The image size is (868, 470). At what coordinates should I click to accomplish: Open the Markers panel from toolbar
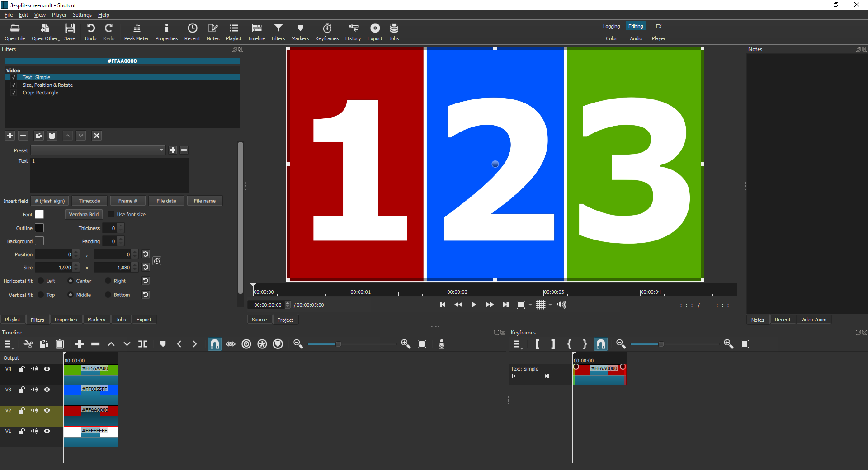coord(300,32)
